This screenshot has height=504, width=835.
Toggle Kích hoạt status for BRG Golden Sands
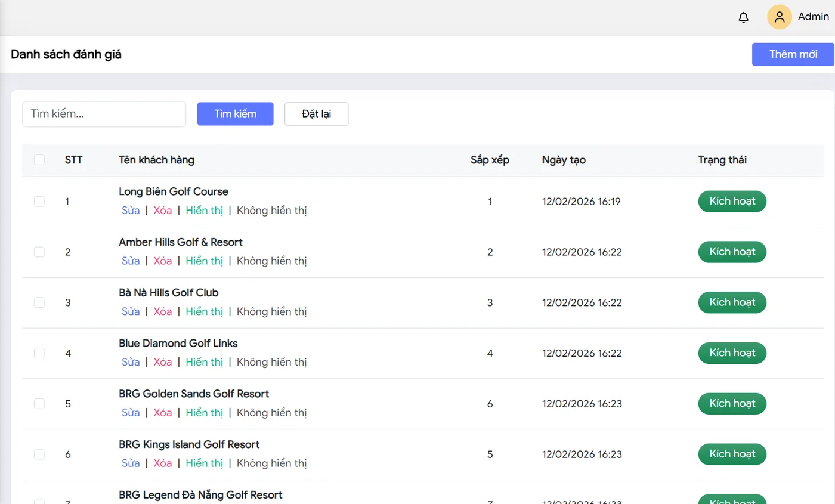tap(732, 404)
